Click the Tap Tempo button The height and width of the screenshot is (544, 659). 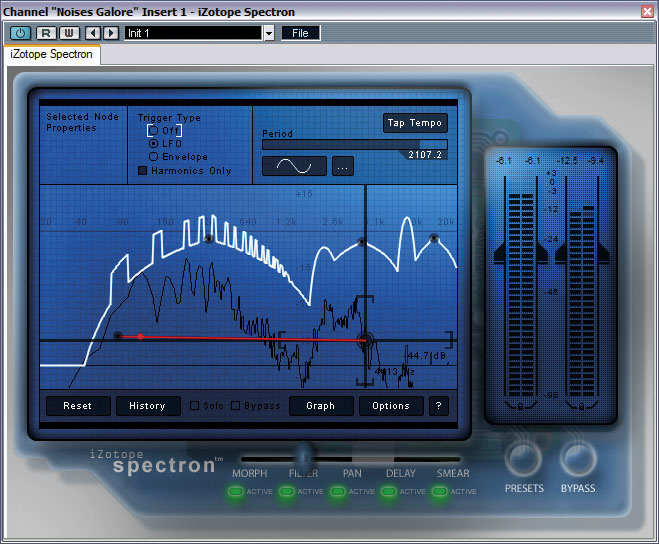[x=415, y=123]
